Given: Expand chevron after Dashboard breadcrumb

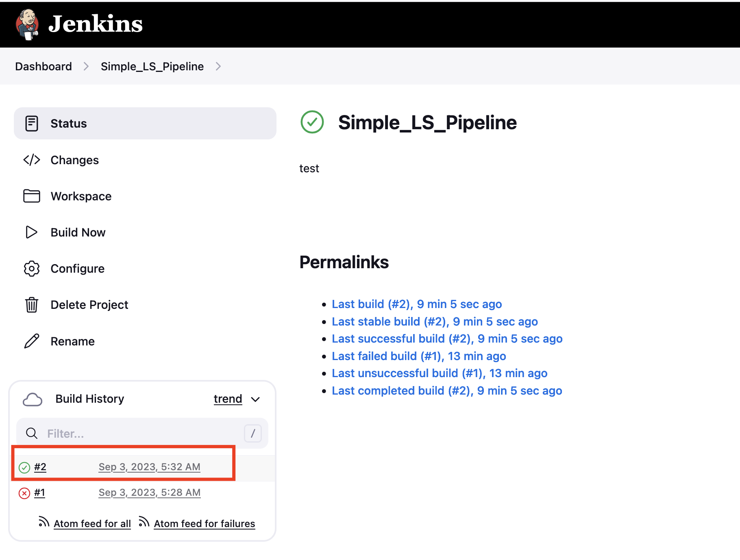Looking at the screenshot, I should (86, 67).
